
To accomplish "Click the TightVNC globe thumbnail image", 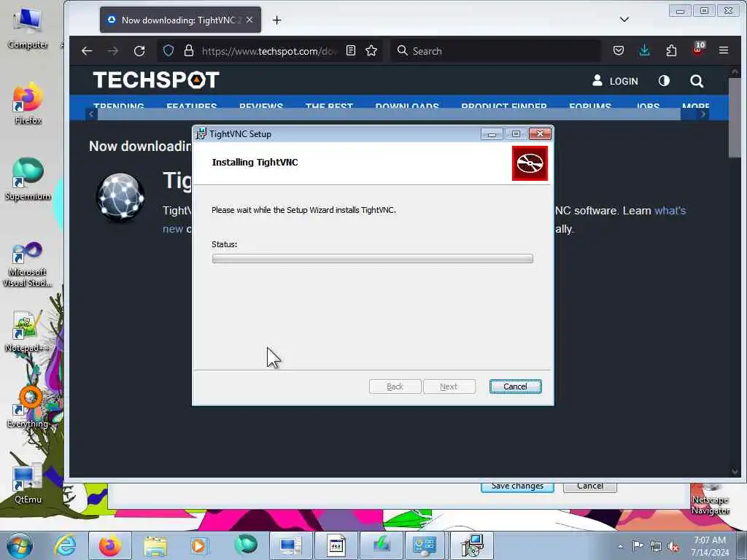I will click(x=120, y=197).
